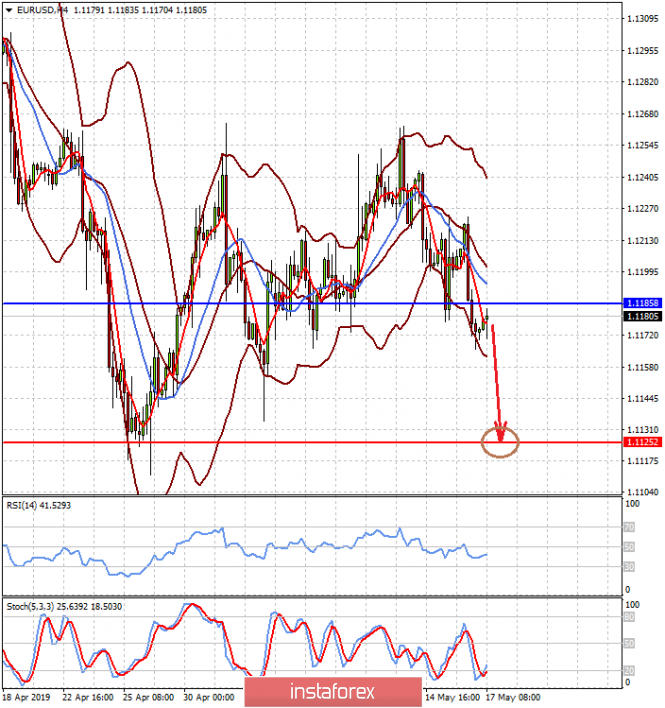Select the 1.11040 price scale value

(x=643, y=492)
